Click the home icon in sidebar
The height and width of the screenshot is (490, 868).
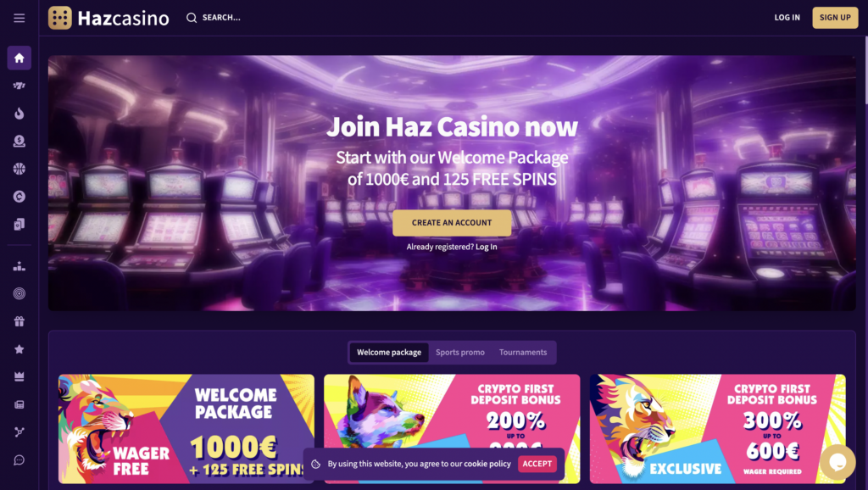click(19, 58)
